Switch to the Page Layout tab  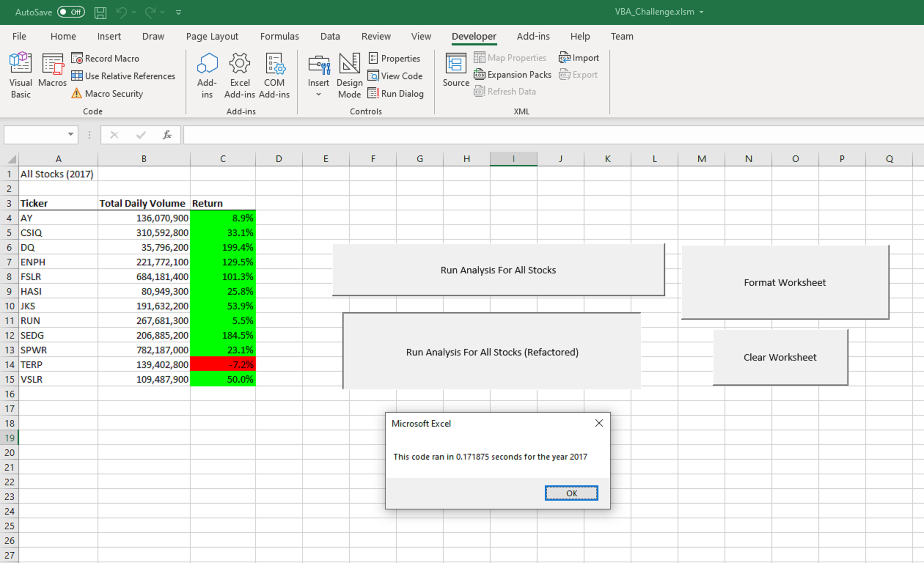pos(212,36)
